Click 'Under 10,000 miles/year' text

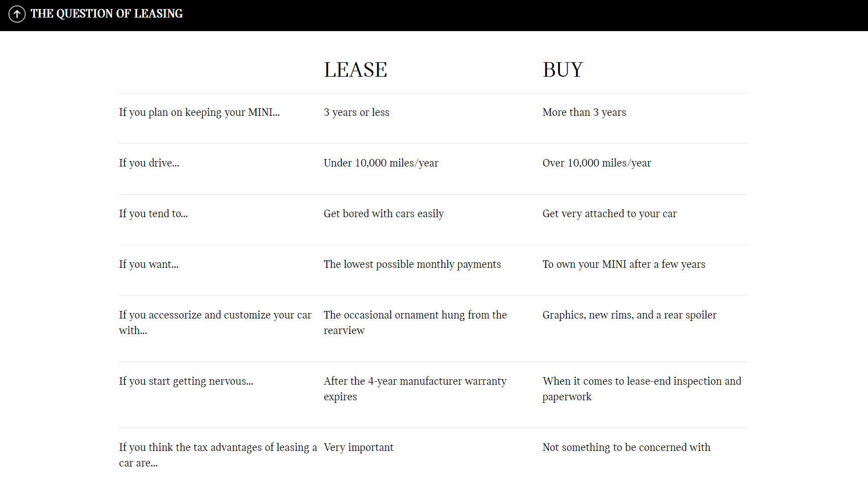click(381, 163)
